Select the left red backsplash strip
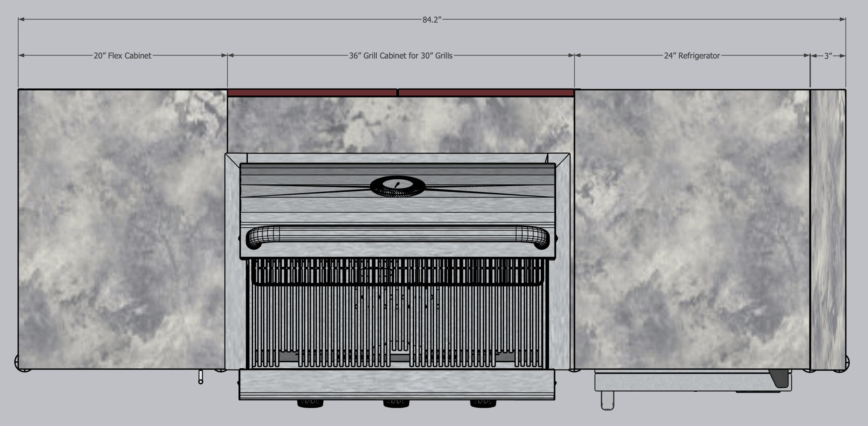The width and height of the screenshot is (868, 426). point(312,93)
